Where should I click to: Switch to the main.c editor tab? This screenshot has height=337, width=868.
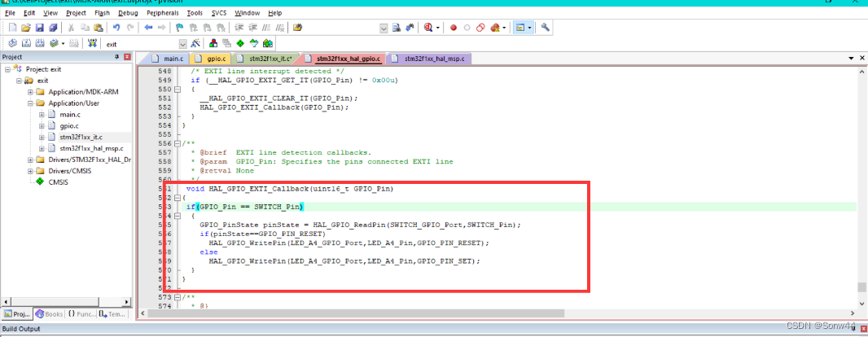pyautogui.click(x=167, y=58)
